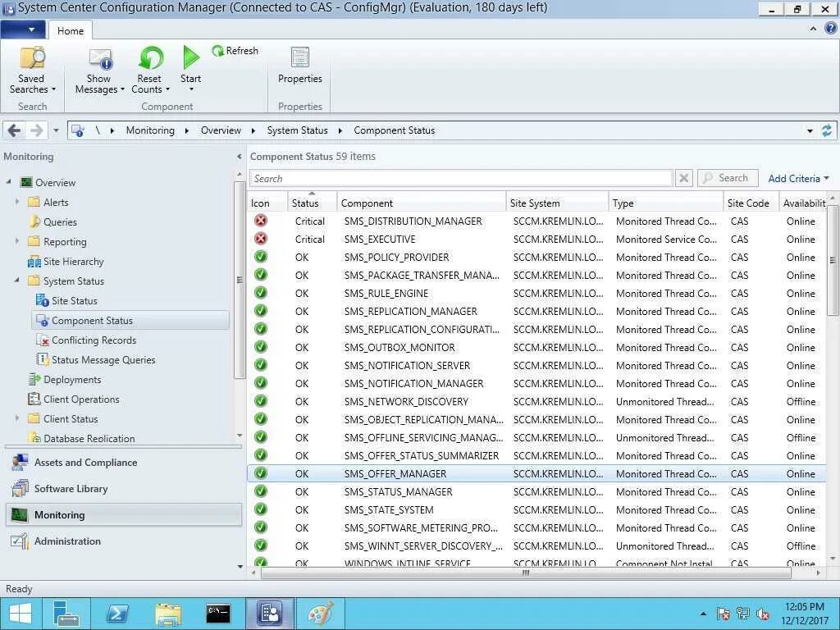This screenshot has height=630, width=840.
Task: Minimize the ribbon with the caret
Action: (813, 29)
